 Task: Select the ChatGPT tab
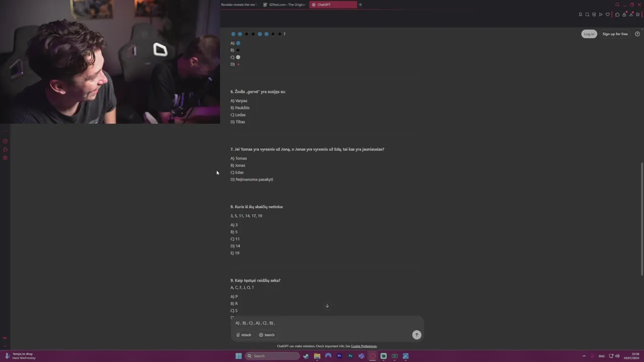point(333,5)
